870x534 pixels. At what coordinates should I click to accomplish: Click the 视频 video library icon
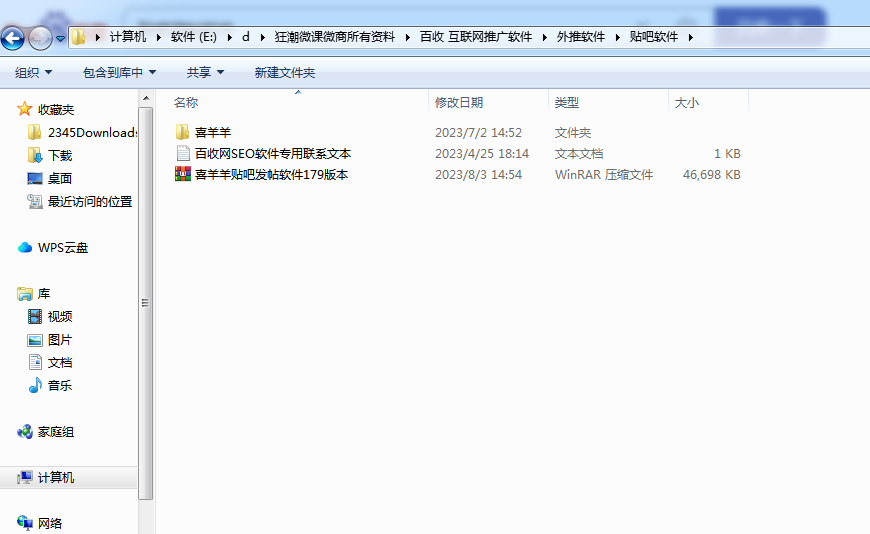coord(35,316)
